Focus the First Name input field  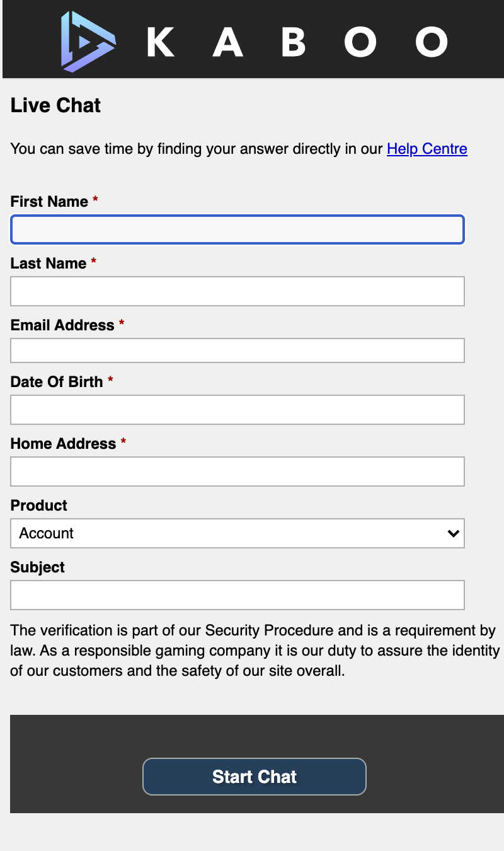click(238, 229)
